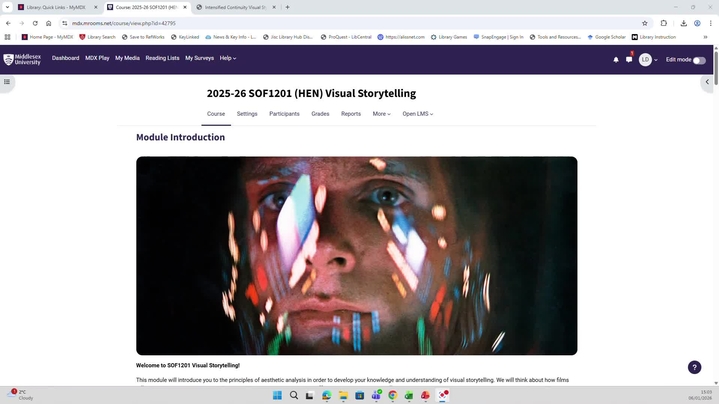Switch to the Participants tab
Image resolution: width=719 pixels, height=404 pixels.
284,114
